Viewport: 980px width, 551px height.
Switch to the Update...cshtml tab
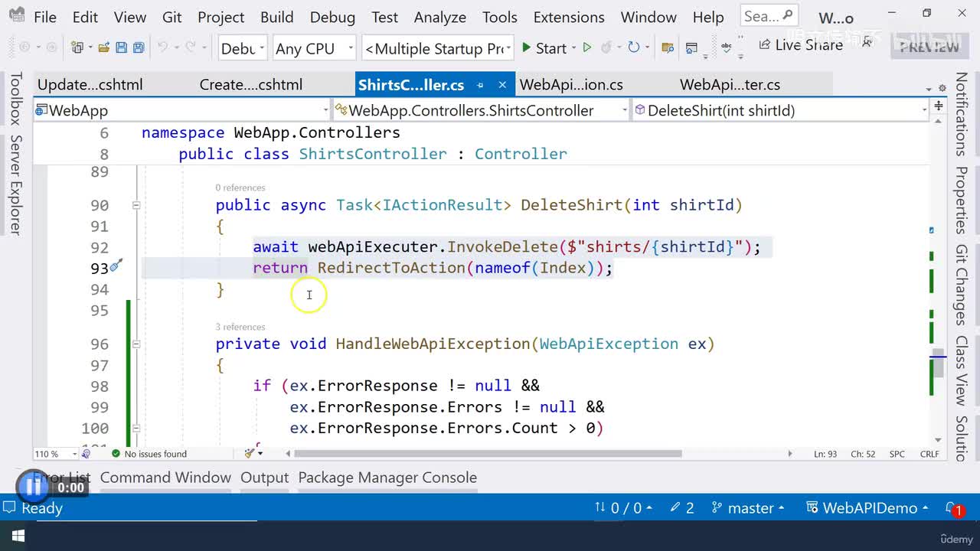(90, 85)
